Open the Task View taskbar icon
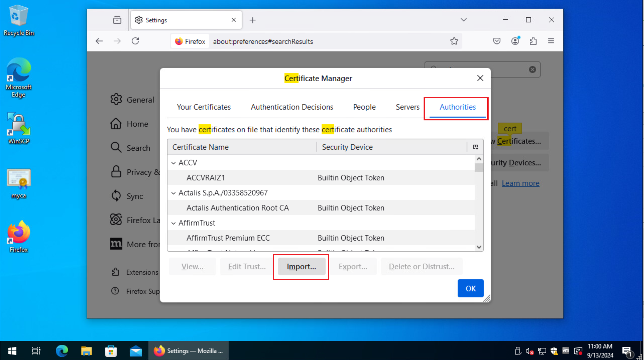 (36, 351)
